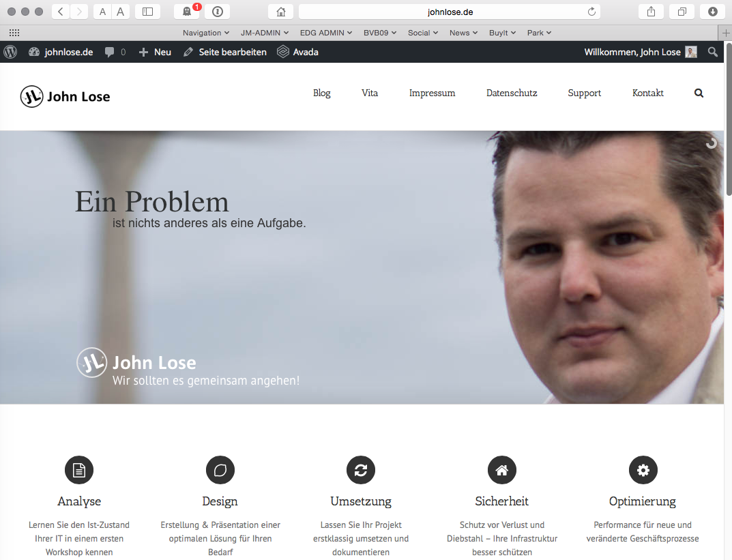Show Safari downloads

pos(712,12)
